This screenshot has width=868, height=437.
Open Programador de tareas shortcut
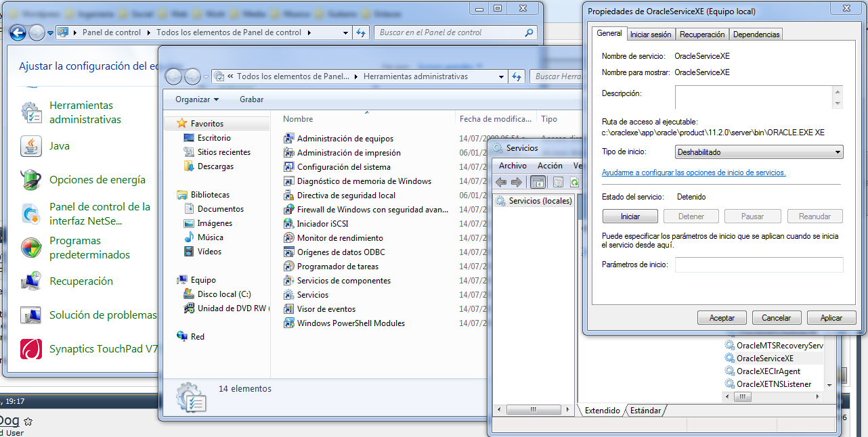point(338,267)
